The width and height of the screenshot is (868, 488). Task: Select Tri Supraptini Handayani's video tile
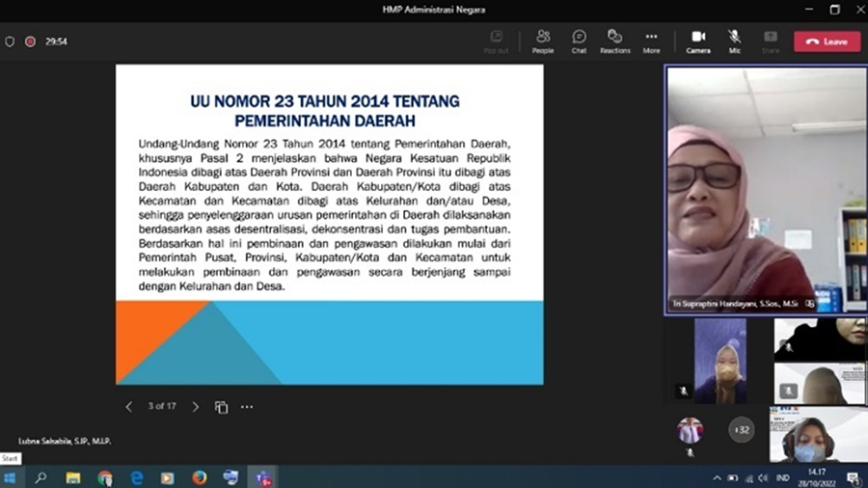click(x=766, y=188)
